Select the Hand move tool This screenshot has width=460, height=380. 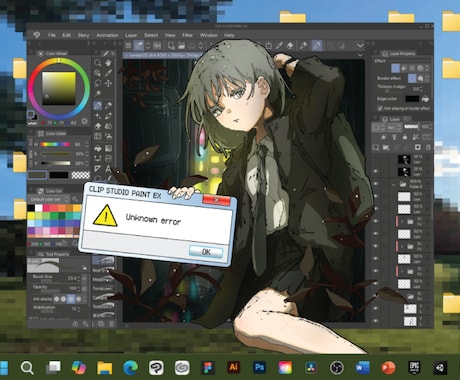pos(108,63)
